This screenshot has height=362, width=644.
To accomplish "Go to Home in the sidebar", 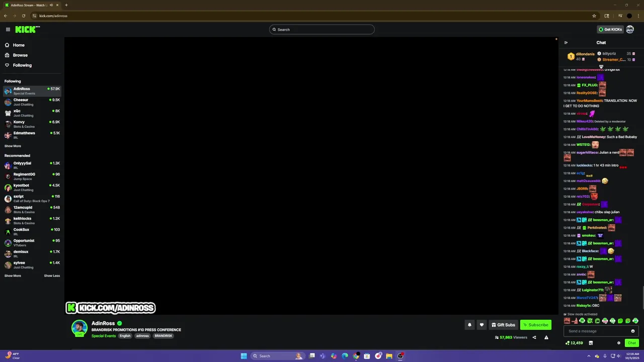I will tap(18, 45).
